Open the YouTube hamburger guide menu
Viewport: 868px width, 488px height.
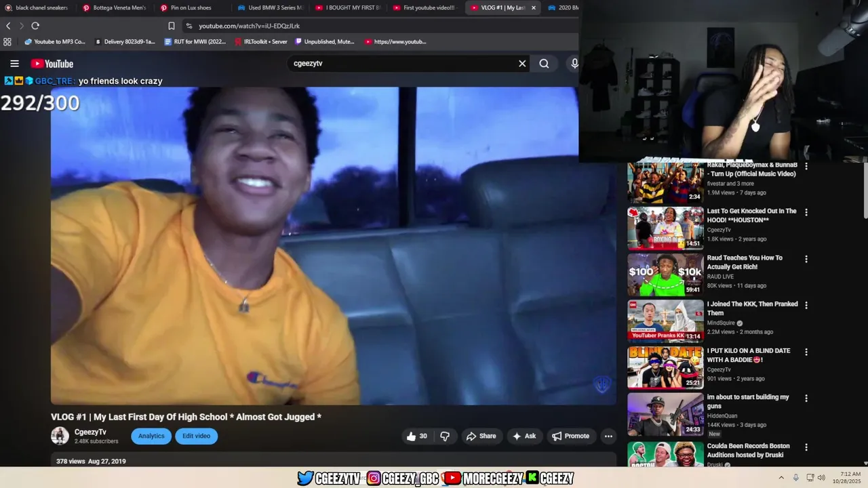pyautogui.click(x=14, y=64)
